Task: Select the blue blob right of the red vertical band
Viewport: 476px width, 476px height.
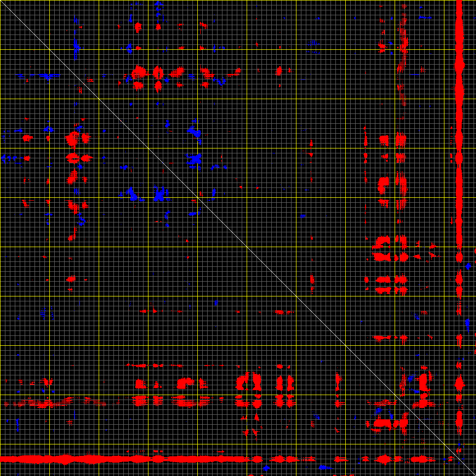Action: tap(468, 266)
